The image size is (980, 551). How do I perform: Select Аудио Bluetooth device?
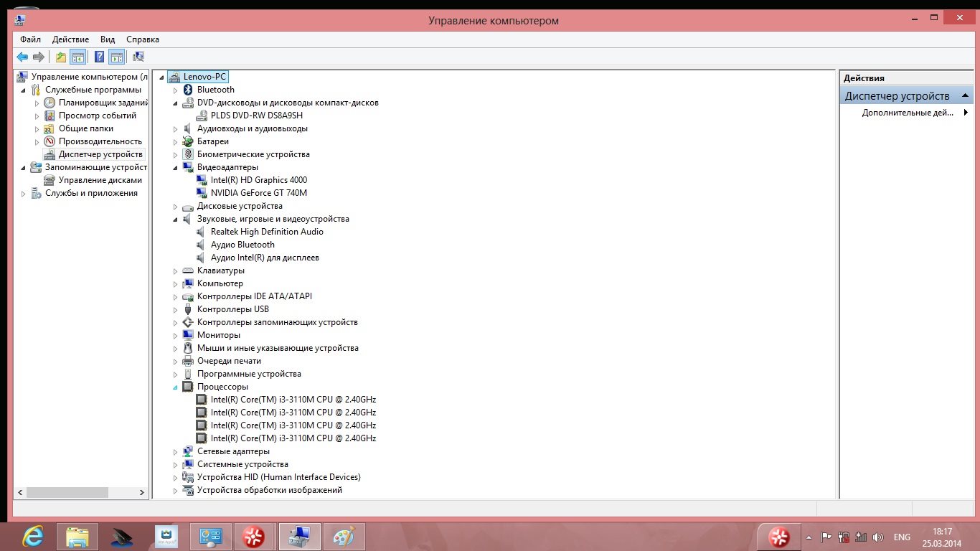pos(242,245)
